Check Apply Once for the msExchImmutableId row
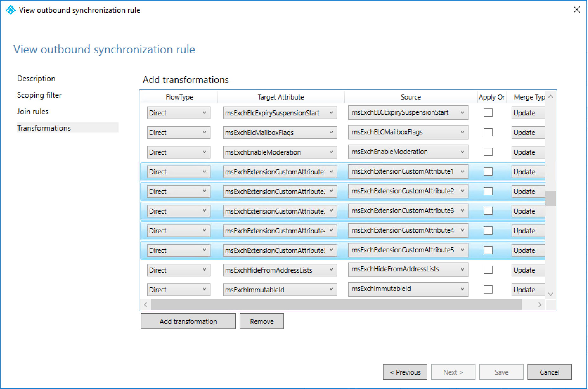This screenshot has width=588, height=389. [x=488, y=289]
